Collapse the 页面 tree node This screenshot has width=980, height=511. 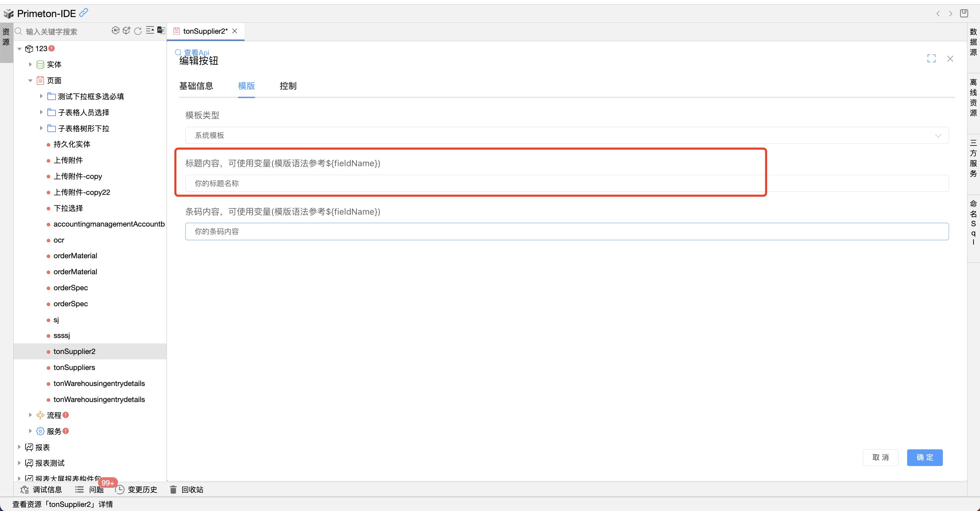pos(30,80)
